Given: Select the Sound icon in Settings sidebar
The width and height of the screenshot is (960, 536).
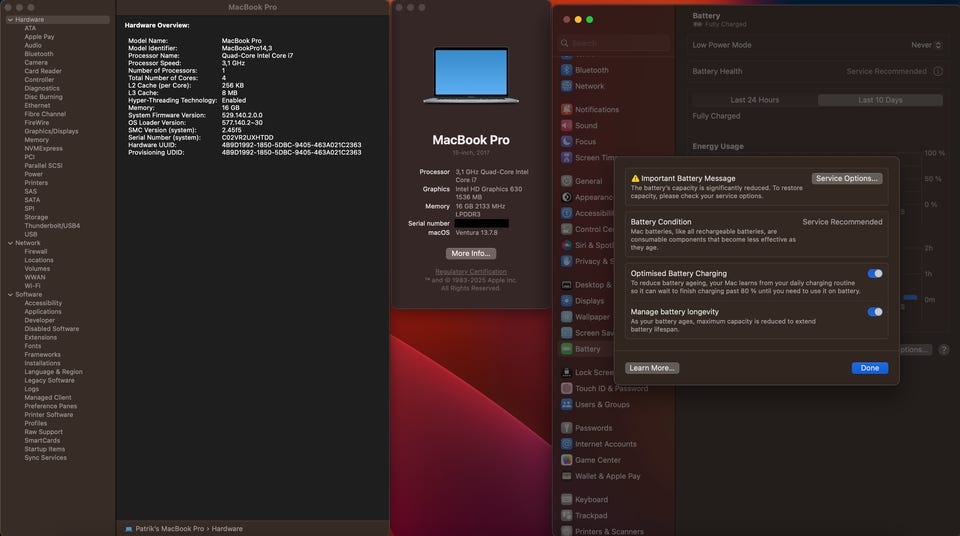Looking at the screenshot, I should [566, 126].
